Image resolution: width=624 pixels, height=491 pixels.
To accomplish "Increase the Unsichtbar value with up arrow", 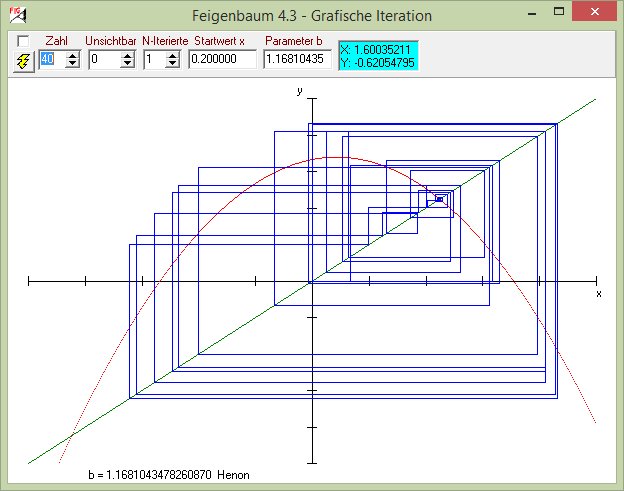I will pos(127,56).
